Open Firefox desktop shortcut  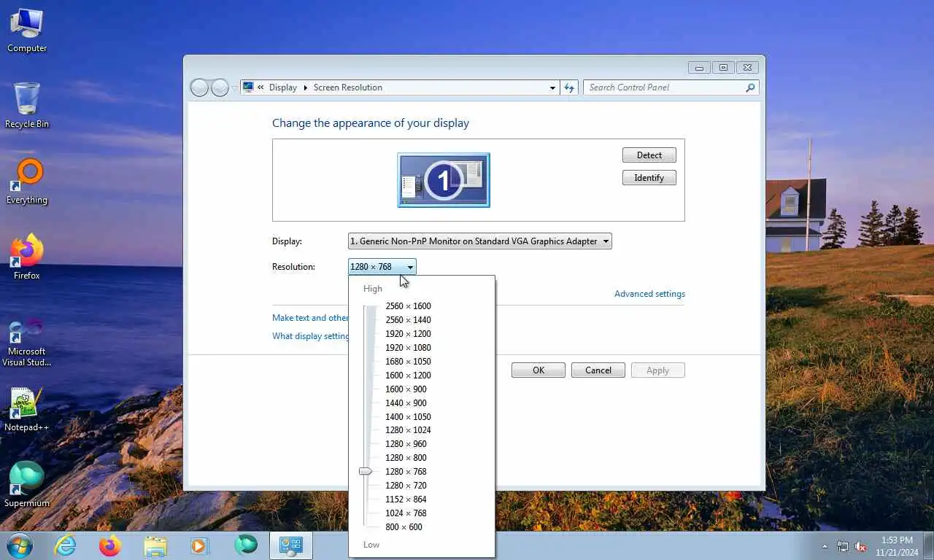(x=27, y=257)
